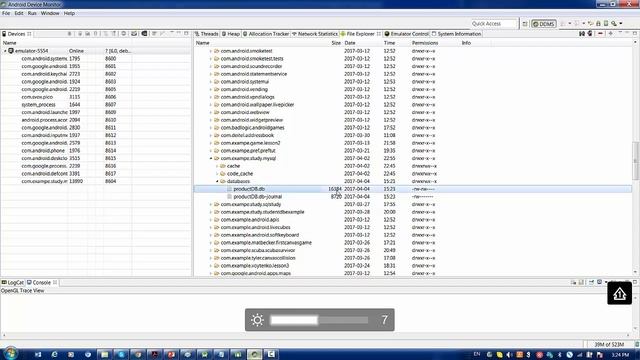Click the console horizontal scrollbar
Viewport: 640px width, 360px height.
317,336
